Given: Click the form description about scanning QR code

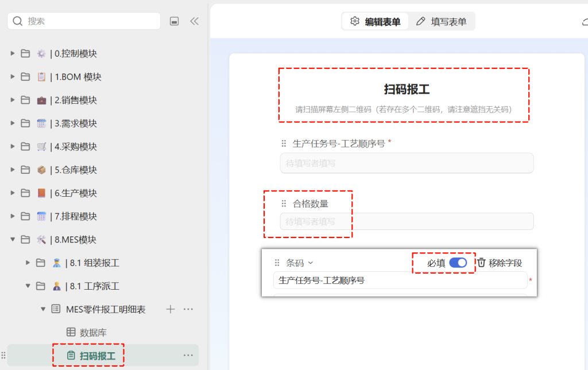Looking at the screenshot, I should [404, 110].
